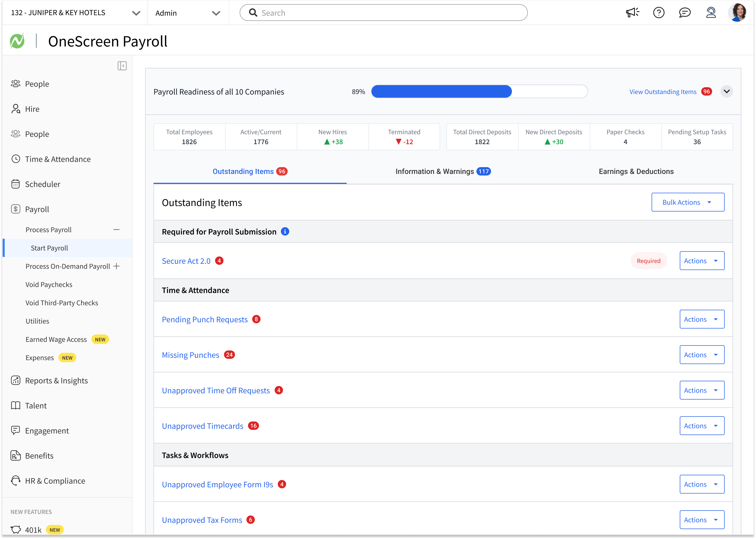Click the Payroll dollar icon
Viewport: 756px width, 539px height.
click(x=16, y=209)
